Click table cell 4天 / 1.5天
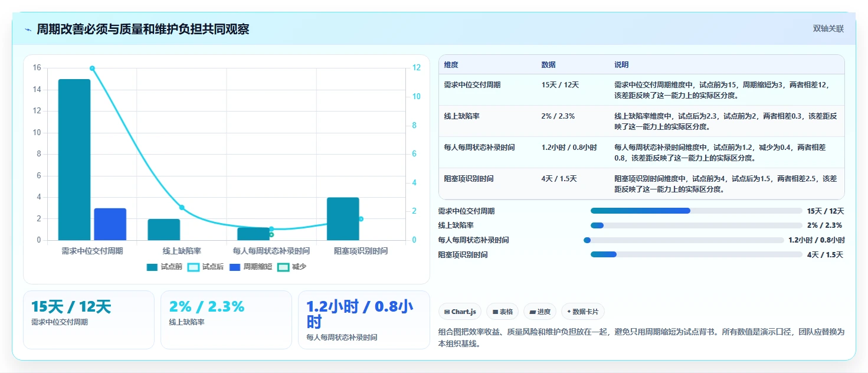This screenshot has width=868, height=373. pos(559,179)
